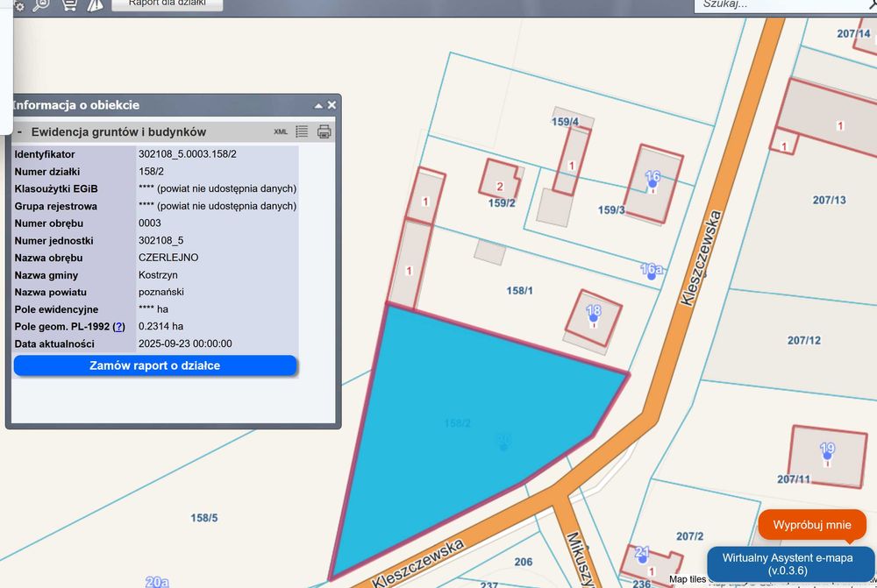This screenshot has height=588, width=877.
Task: Click parcel label 159/4 on map
Action: click(565, 122)
